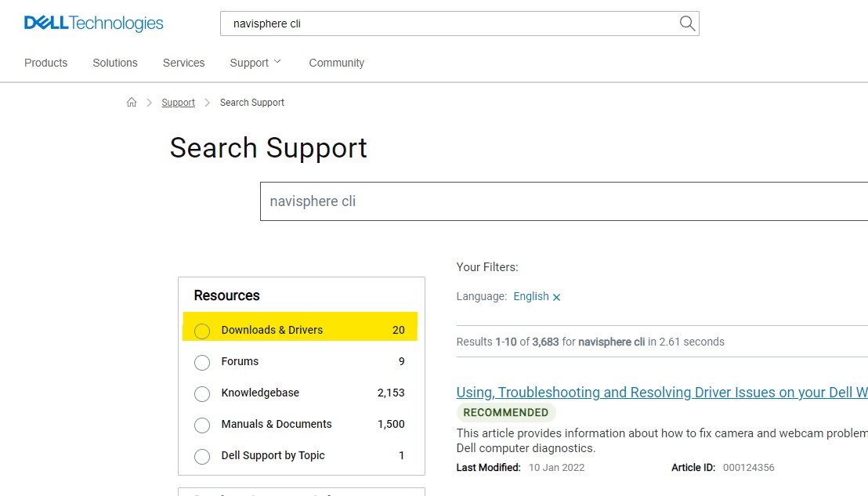
Task: Click the English language filter link
Action: click(x=530, y=296)
